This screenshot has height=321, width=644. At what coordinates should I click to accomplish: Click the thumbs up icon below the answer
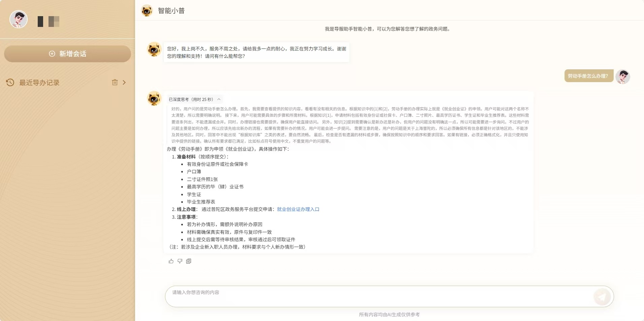tap(171, 261)
